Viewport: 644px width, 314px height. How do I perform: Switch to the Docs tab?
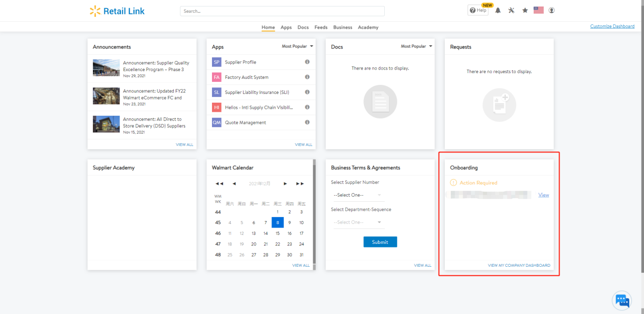tap(303, 27)
